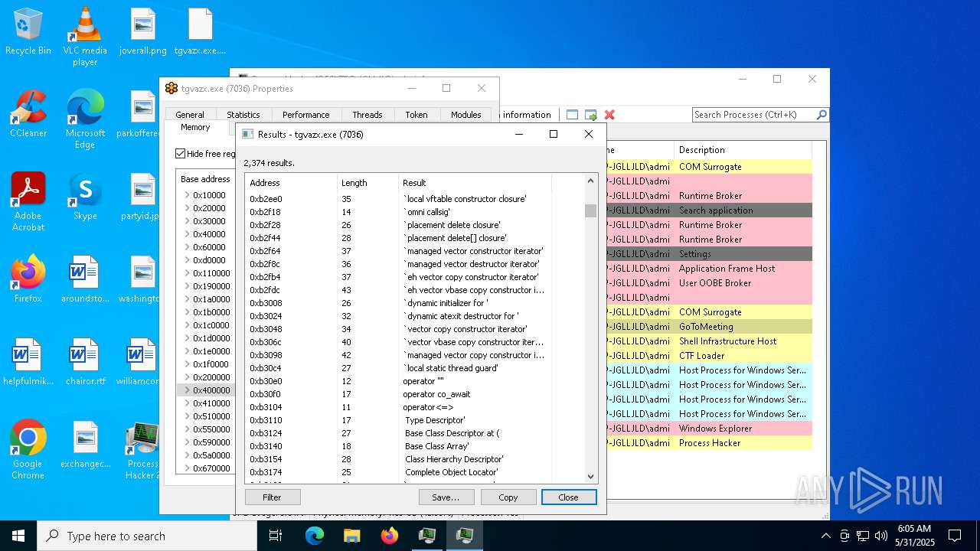
Task: Launch Skype desktop shortcut
Action: tap(85, 196)
